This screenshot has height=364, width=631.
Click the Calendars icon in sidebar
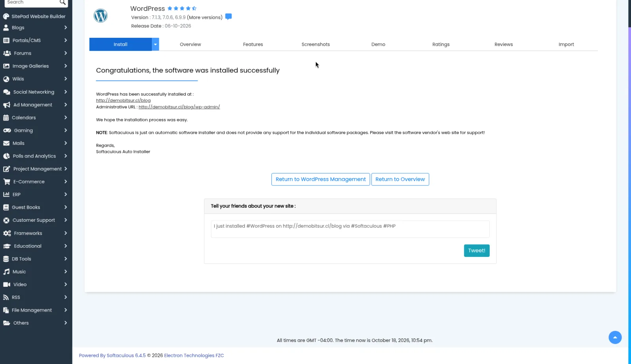(x=6, y=117)
